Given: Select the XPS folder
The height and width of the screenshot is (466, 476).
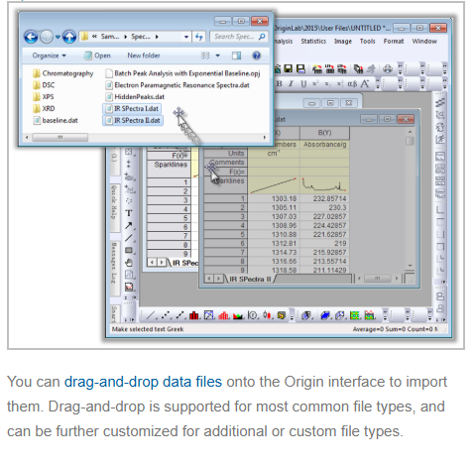Looking at the screenshot, I should 44,97.
